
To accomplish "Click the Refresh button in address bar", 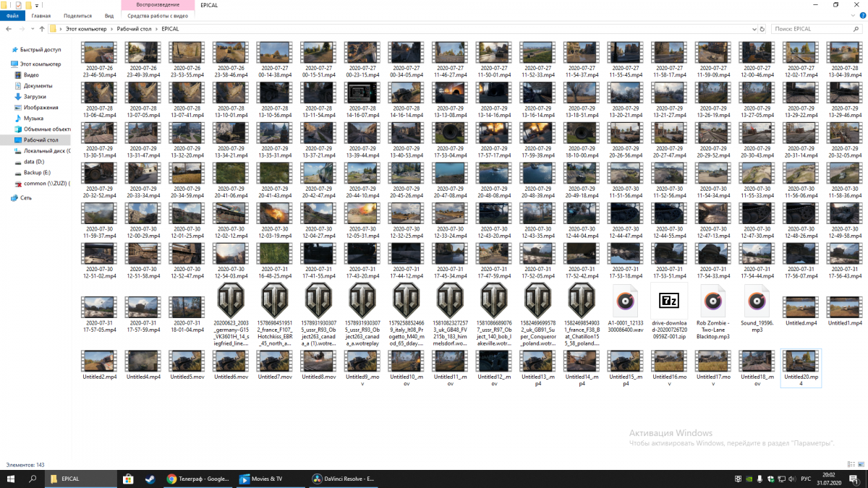I will [x=762, y=29].
